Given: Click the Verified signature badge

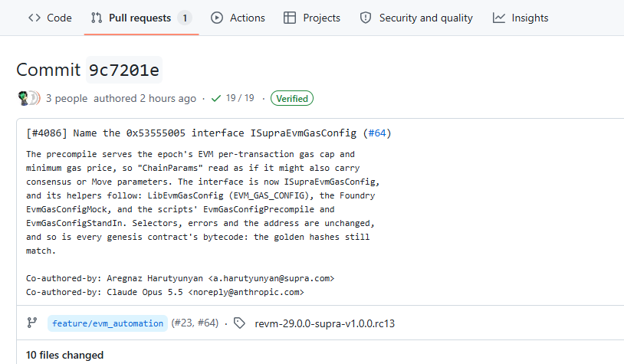Looking at the screenshot, I should point(292,98).
